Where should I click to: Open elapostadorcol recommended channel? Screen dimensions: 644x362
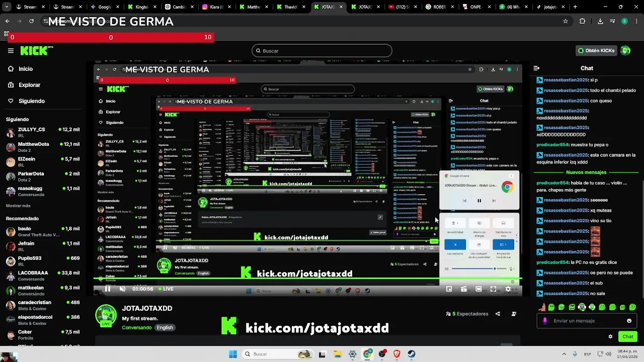pyautogui.click(x=43, y=320)
